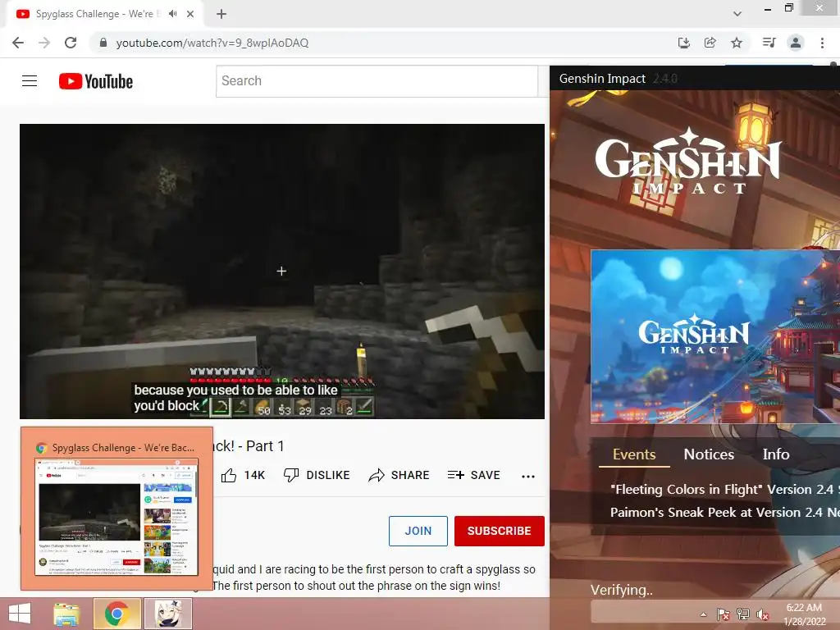The width and height of the screenshot is (840, 630).
Task: Click the Chrome taskbar icon
Action: pos(116,614)
